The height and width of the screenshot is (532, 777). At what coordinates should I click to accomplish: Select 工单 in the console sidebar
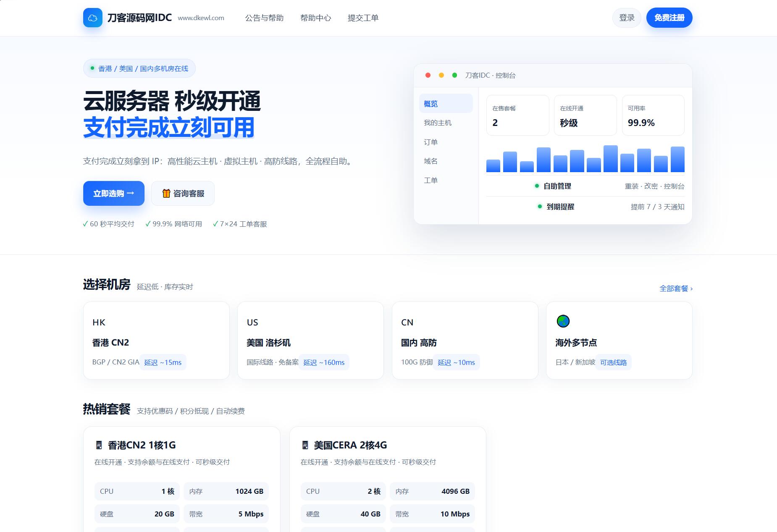click(x=446, y=180)
